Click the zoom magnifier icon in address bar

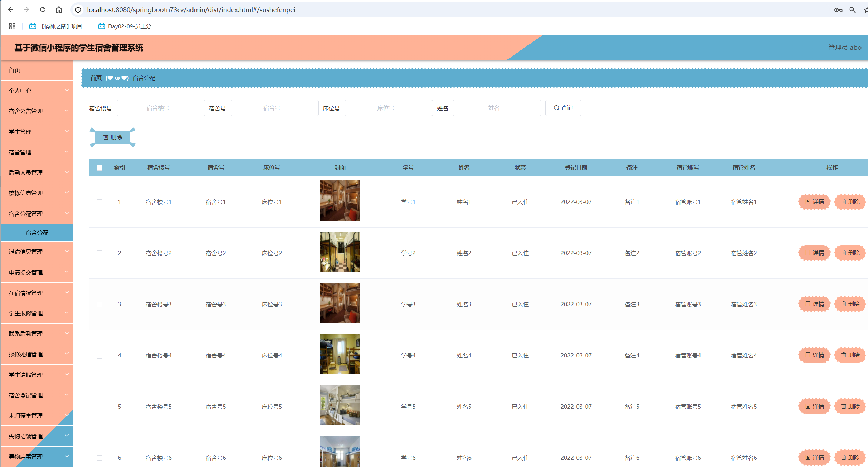853,10
